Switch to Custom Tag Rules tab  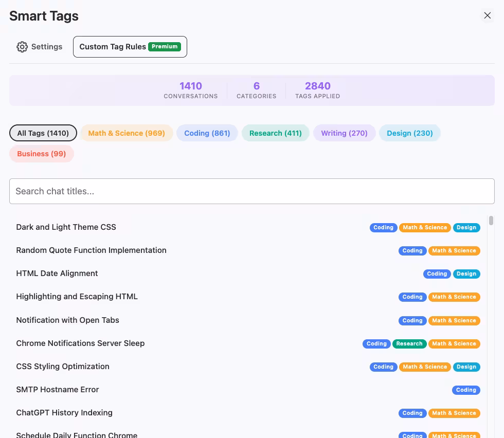point(130,47)
